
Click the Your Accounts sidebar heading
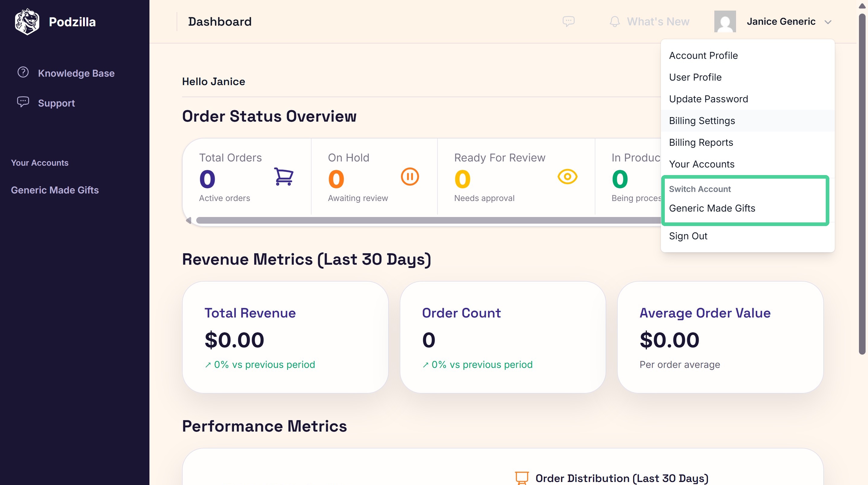(x=40, y=163)
